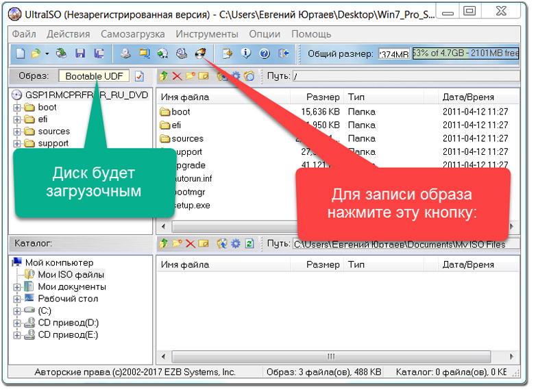Click left arrow of upper horizontal scrollbar
Viewport: 538px width, 392px height.
point(164,227)
